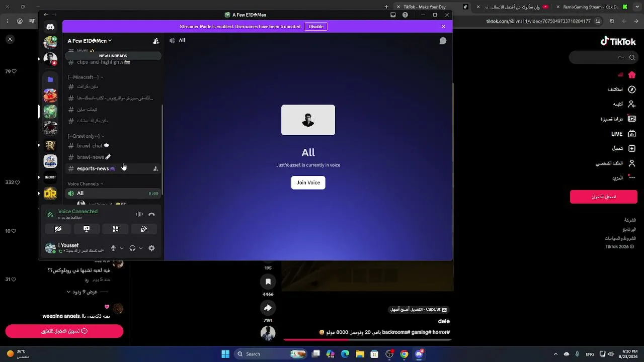Seek in the TikTok video progress bar
The height and width of the screenshot is (362, 644).
pos(367,340)
